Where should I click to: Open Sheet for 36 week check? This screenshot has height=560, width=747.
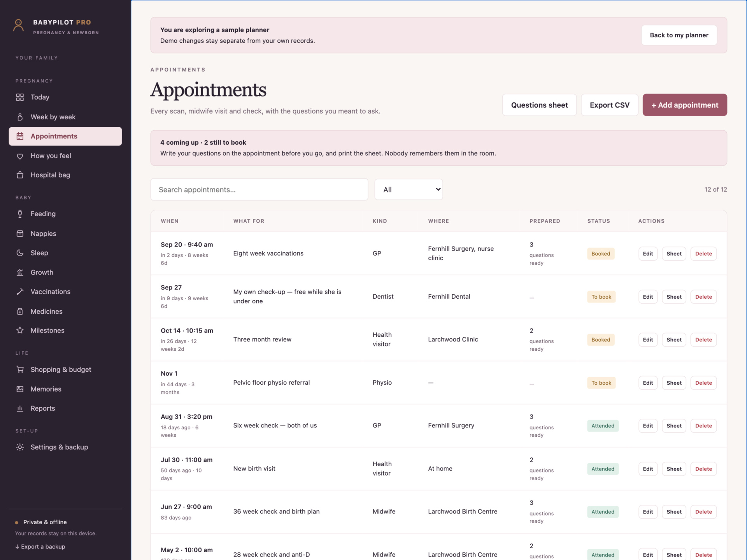point(674,512)
